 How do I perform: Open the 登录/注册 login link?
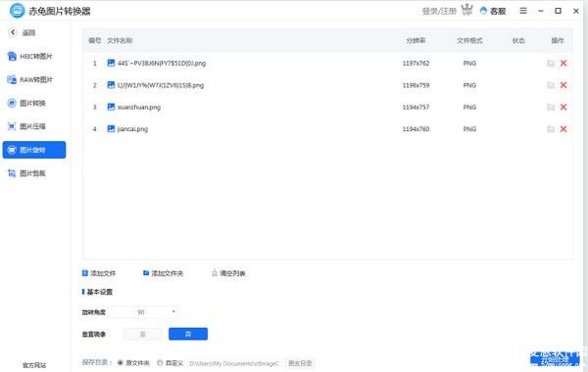coord(439,11)
